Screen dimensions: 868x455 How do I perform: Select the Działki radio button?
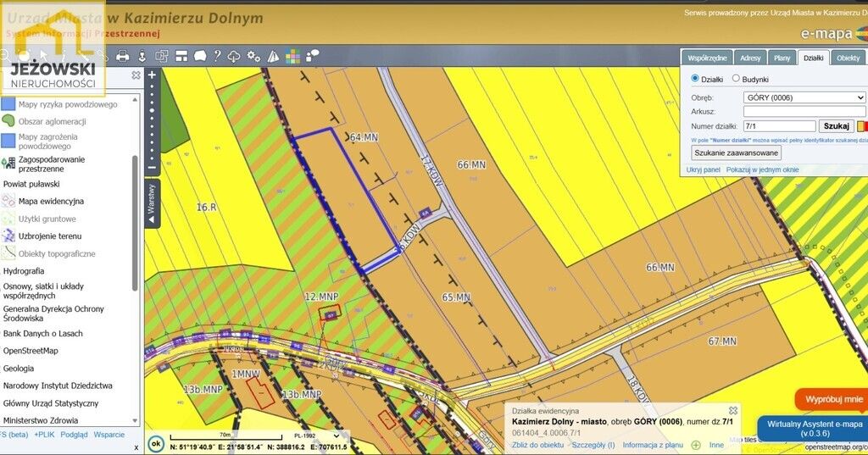[x=695, y=79]
